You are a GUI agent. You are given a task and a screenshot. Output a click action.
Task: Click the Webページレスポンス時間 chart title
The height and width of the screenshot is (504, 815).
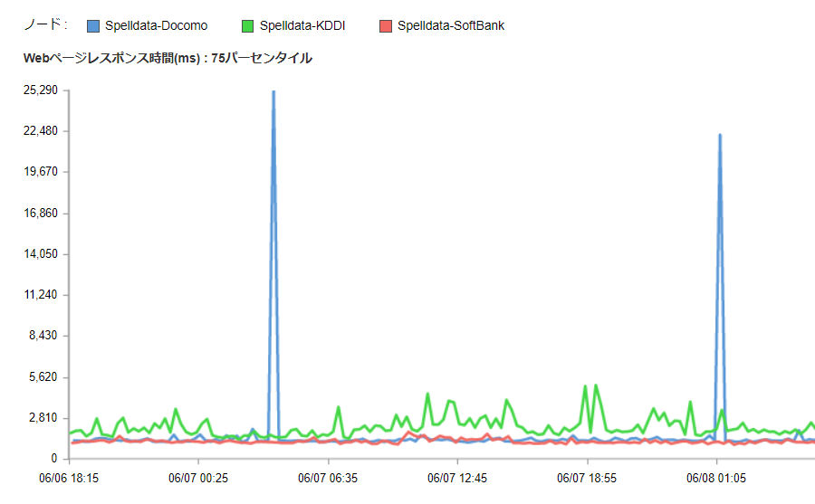click(x=168, y=58)
